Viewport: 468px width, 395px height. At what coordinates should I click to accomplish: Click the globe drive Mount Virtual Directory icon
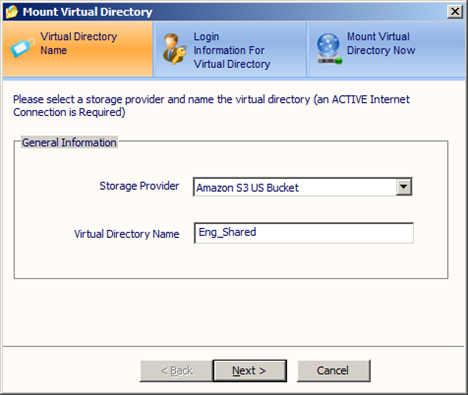(x=329, y=49)
